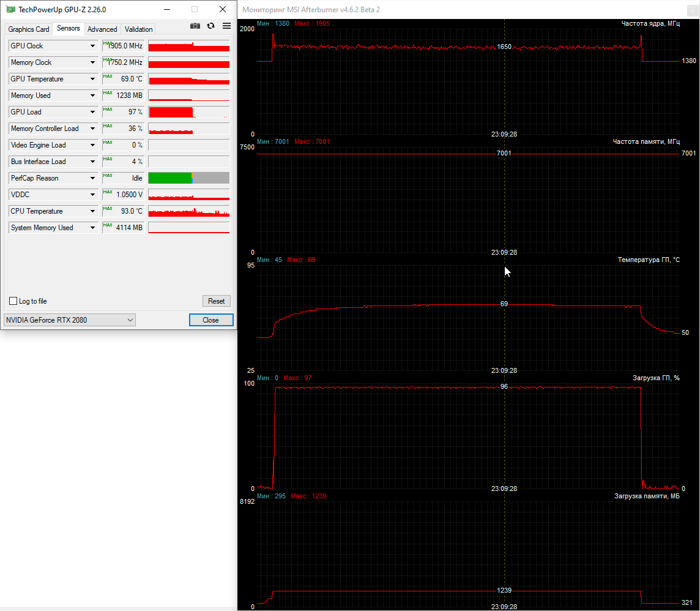Click the GPU Clock value 1905.0 MHz
The height and width of the screenshot is (611, 700).
pos(123,46)
